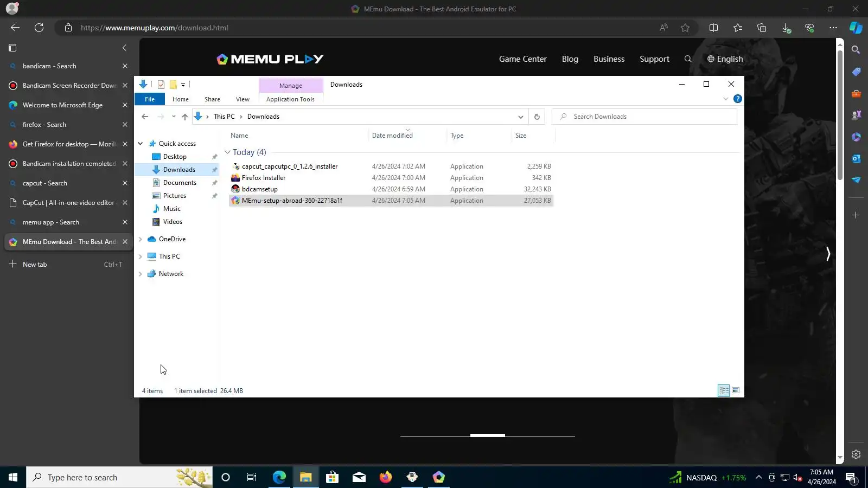Expand the Explorer ribbon chevron

(726, 99)
